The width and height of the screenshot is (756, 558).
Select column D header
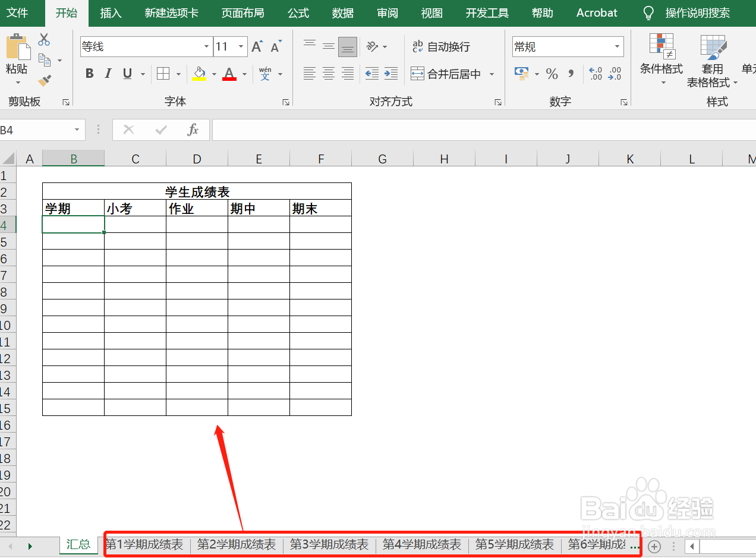(197, 159)
